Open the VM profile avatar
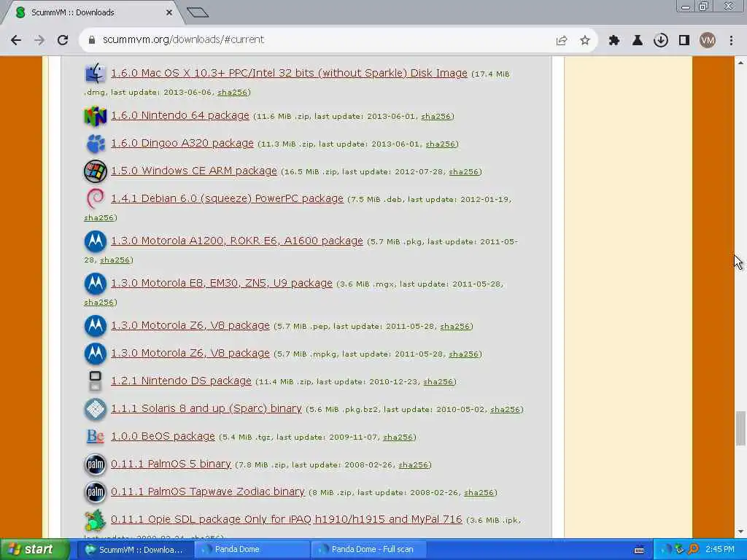Image resolution: width=747 pixels, height=560 pixels. pyautogui.click(x=708, y=41)
